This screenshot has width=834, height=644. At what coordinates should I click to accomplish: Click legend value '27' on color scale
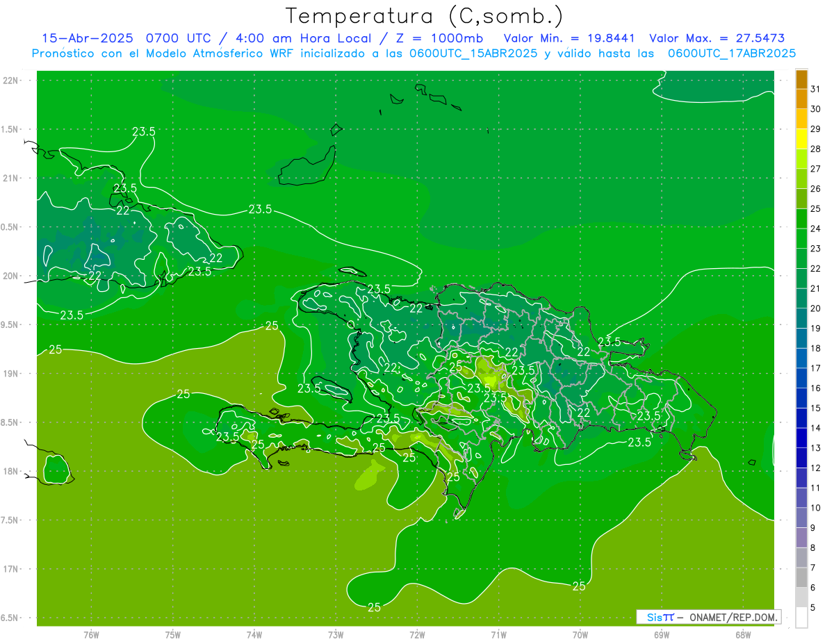[815, 169]
